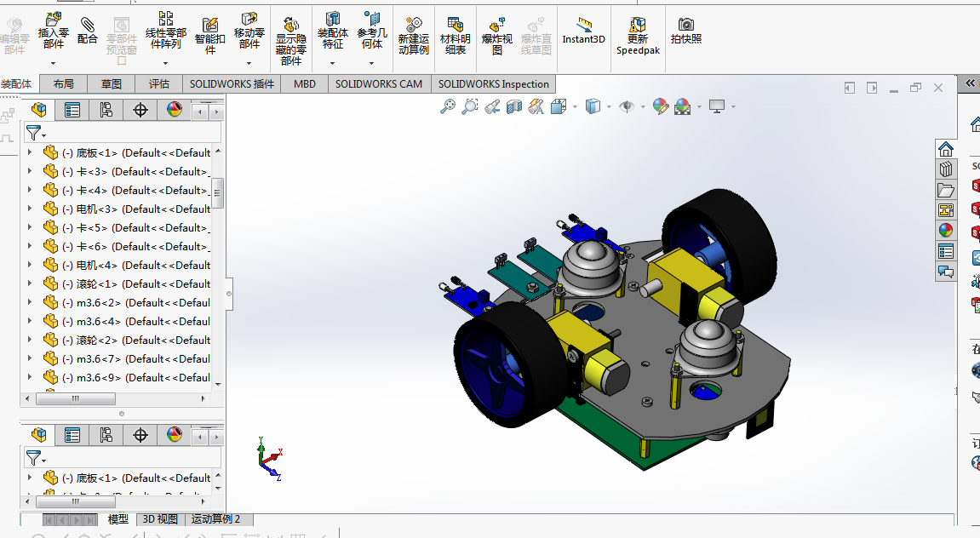Open Assembly Features (装配体特征)

333,30
